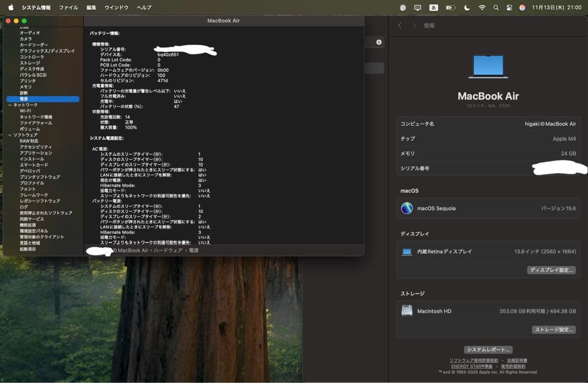The height and width of the screenshot is (383, 588).
Task: Select カードリーダー in the sidebar
Action: coord(34,45)
